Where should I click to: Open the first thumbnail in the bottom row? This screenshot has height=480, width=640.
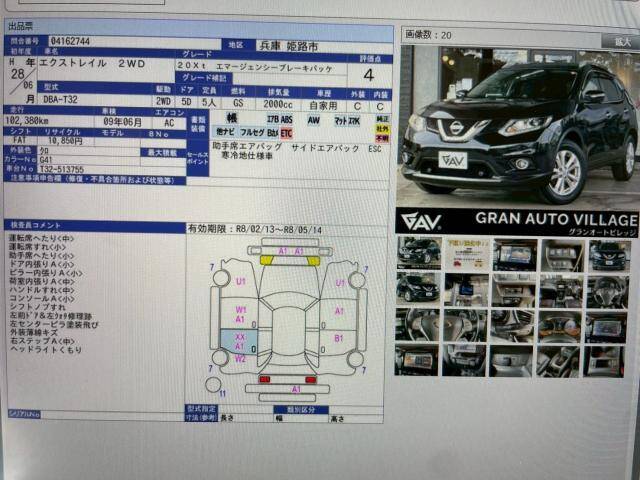click(418, 359)
